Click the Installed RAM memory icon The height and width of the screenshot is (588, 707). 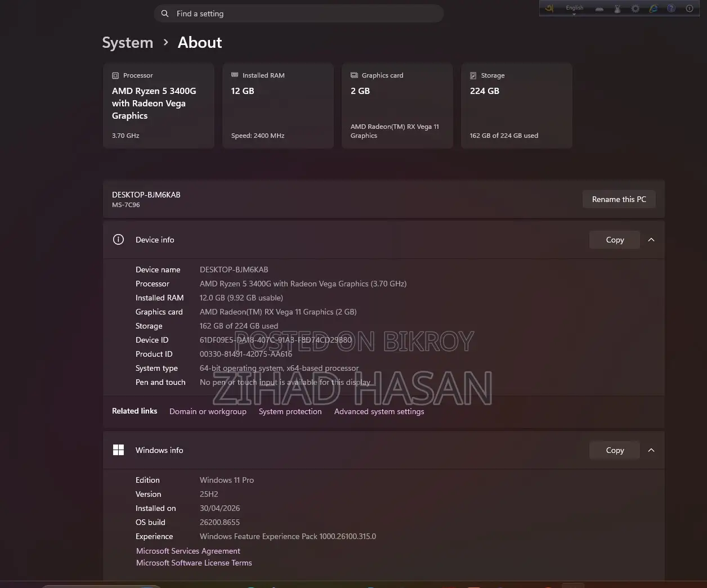pyautogui.click(x=235, y=75)
